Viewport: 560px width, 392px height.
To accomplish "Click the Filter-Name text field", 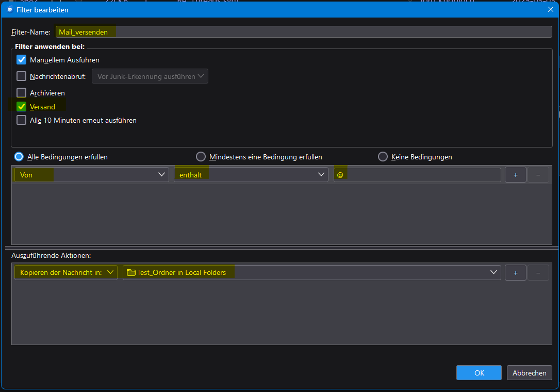I will point(303,32).
